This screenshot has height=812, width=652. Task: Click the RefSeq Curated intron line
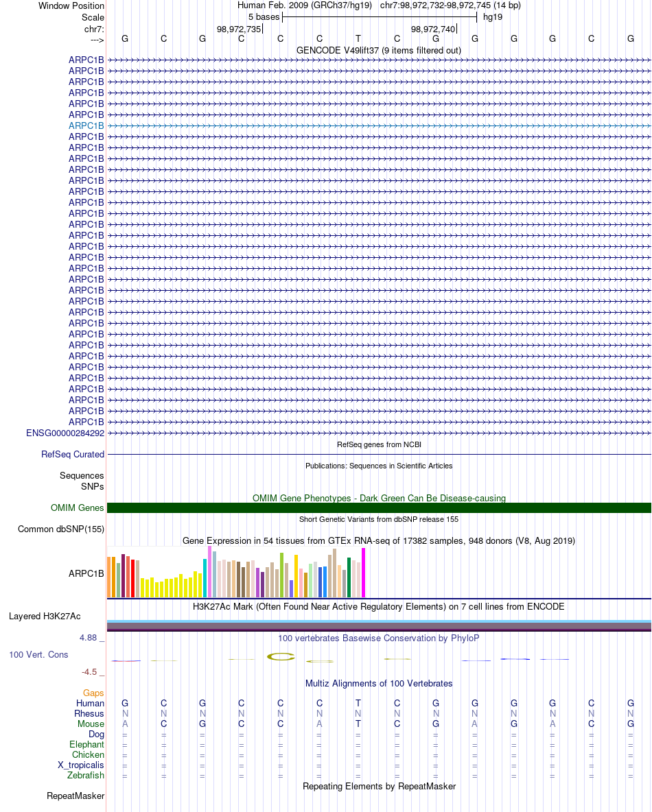[x=379, y=454]
